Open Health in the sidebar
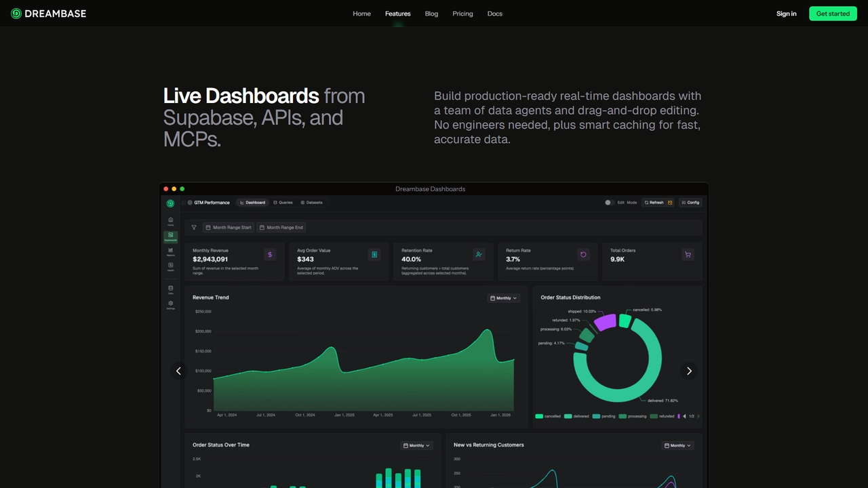868x488 pixels. point(170,266)
